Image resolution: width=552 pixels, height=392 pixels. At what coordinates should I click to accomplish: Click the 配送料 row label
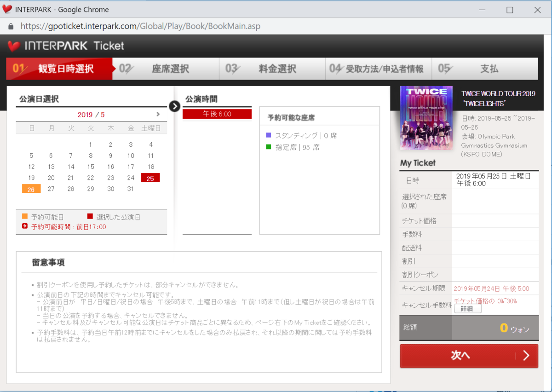click(412, 248)
